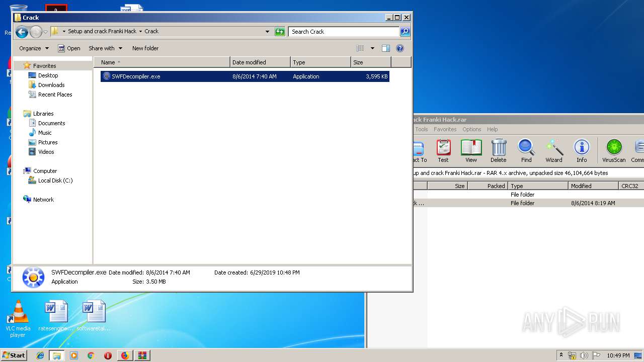Select 'Setup and crack Franki Hack' breadcrumb
The height and width of the screenshot is (362, 644).
coord(102,31)
